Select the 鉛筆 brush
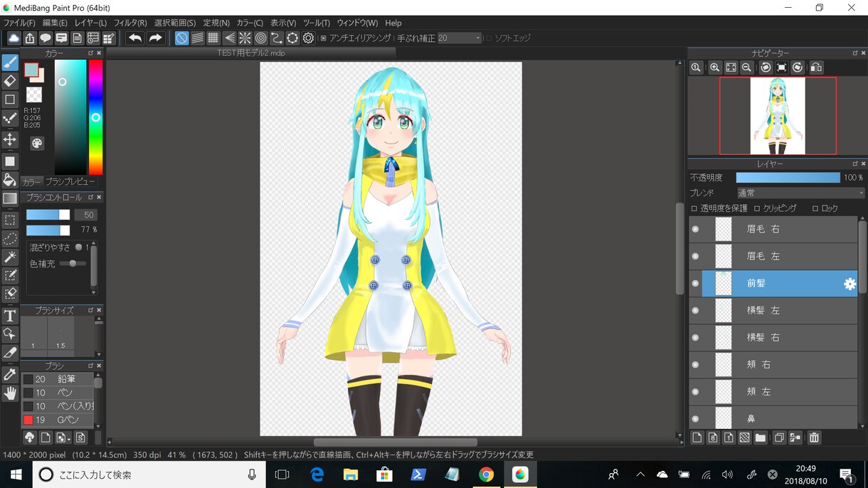 [x=57, y=379]
